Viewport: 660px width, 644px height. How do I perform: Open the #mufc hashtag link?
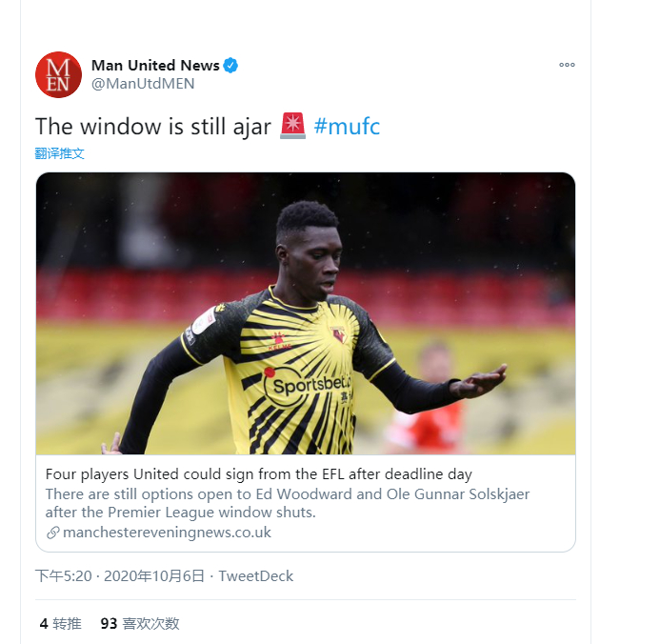[347, 127]
